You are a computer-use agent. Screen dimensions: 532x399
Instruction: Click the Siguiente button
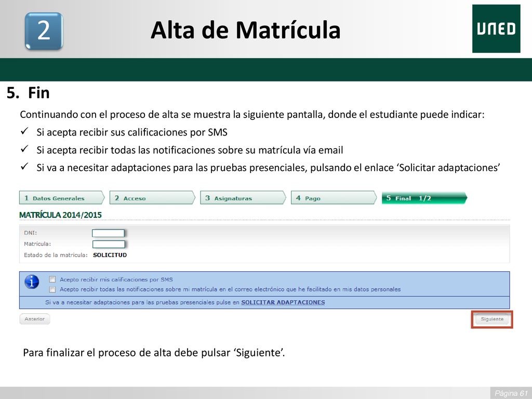pos(492,320)
